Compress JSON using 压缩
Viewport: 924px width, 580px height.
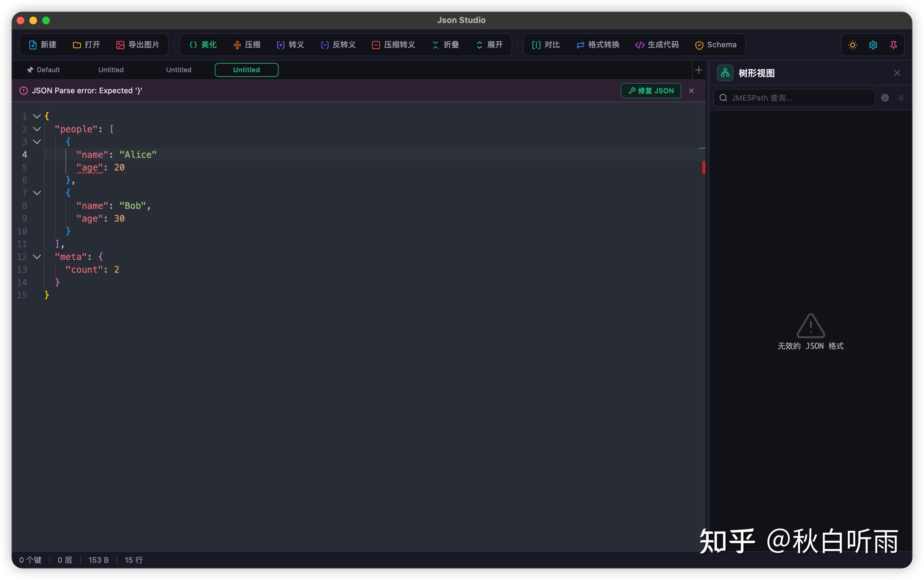tap(247, 45)
